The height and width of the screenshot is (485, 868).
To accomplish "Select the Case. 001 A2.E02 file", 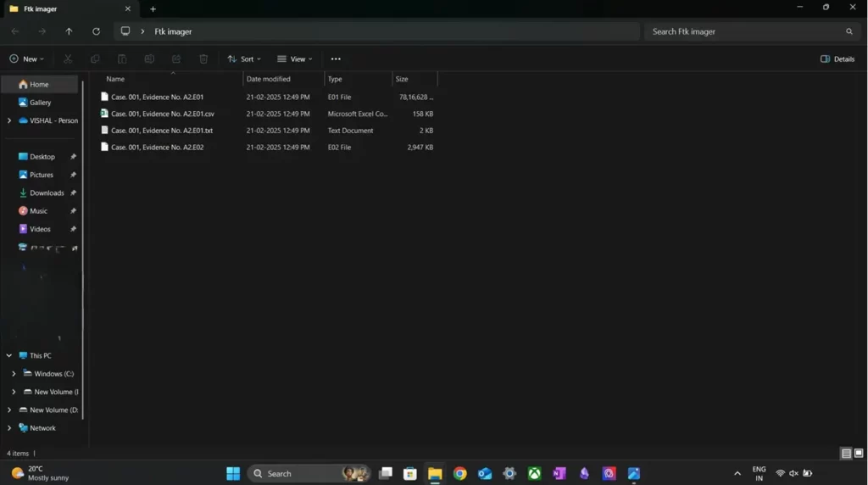I will pyautogui.click(x=157, y=148).
